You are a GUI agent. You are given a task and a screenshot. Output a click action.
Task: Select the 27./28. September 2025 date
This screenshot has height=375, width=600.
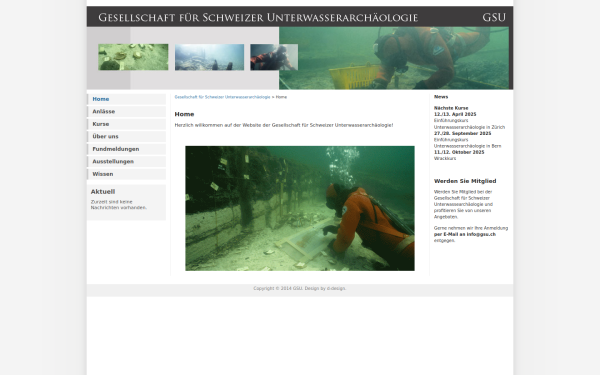(462, 134)
